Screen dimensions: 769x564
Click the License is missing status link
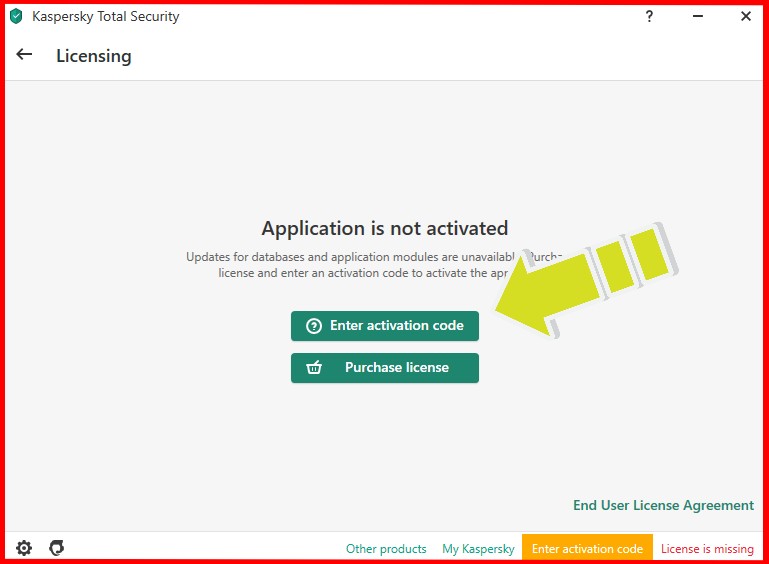click(x=707, y=548)
